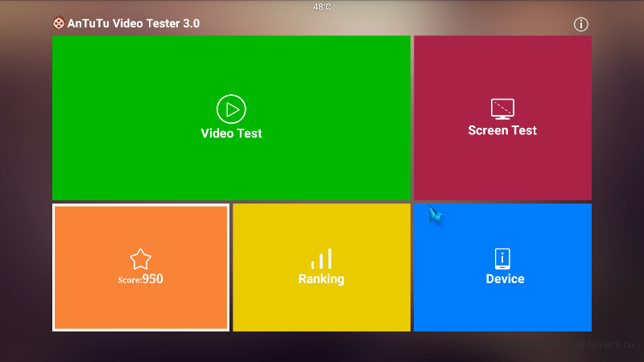The width and height of the screenshot is (644, 362).
Task: Open the yellow Ranking tile
Action: click(x=321, y=267)
